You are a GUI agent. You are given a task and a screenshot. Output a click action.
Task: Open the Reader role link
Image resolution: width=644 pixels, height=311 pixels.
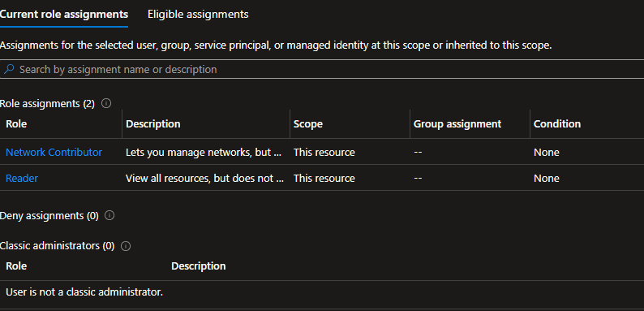[22, 178]
